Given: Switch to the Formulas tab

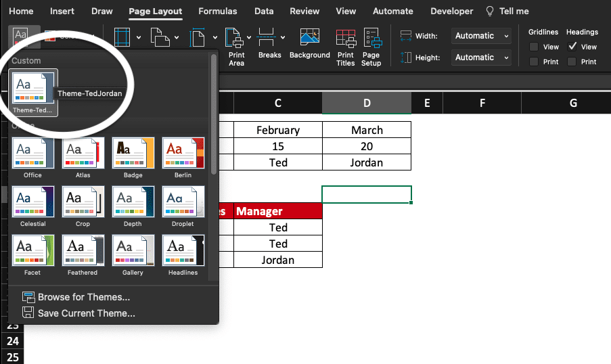Looking at the screenshot, I should [218, 12].
